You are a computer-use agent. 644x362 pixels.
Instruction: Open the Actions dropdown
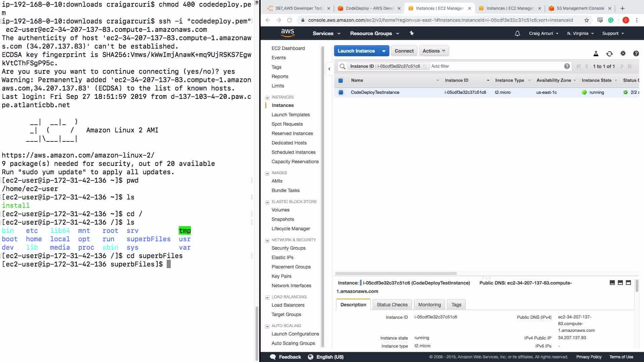(434, 51)
